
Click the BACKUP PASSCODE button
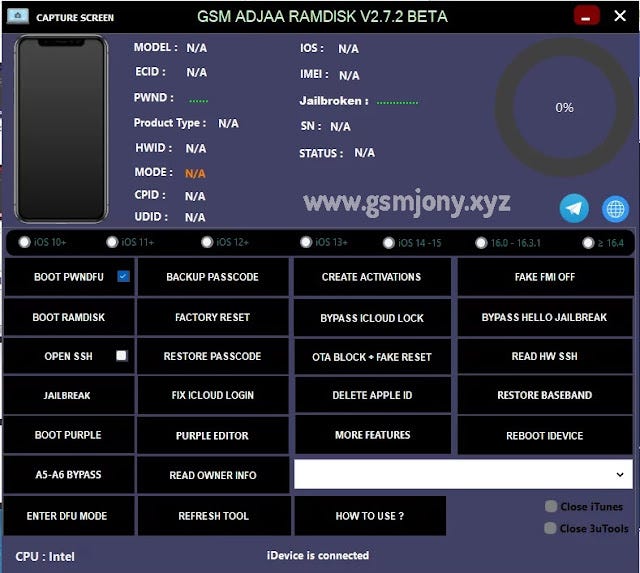tap(213, 277)
